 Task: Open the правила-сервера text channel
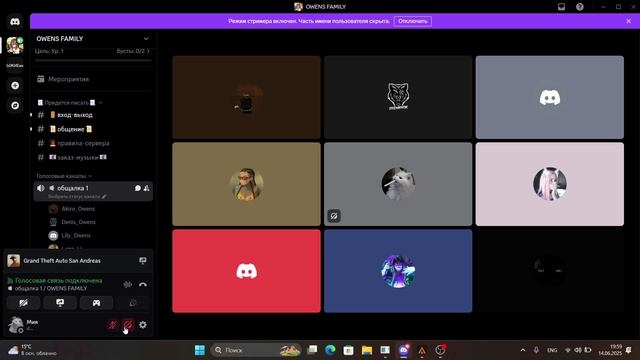pyautogui.click(x=93, y=143)
